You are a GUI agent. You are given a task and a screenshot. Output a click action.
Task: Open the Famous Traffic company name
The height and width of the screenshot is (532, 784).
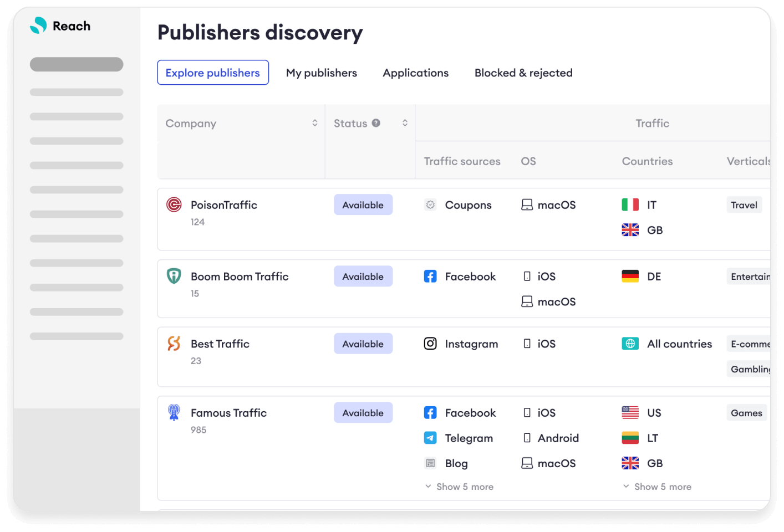coord(228,413)
